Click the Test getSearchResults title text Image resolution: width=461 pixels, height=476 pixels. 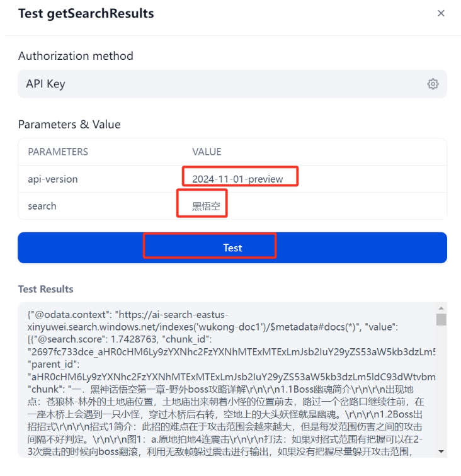click(86, 13)
